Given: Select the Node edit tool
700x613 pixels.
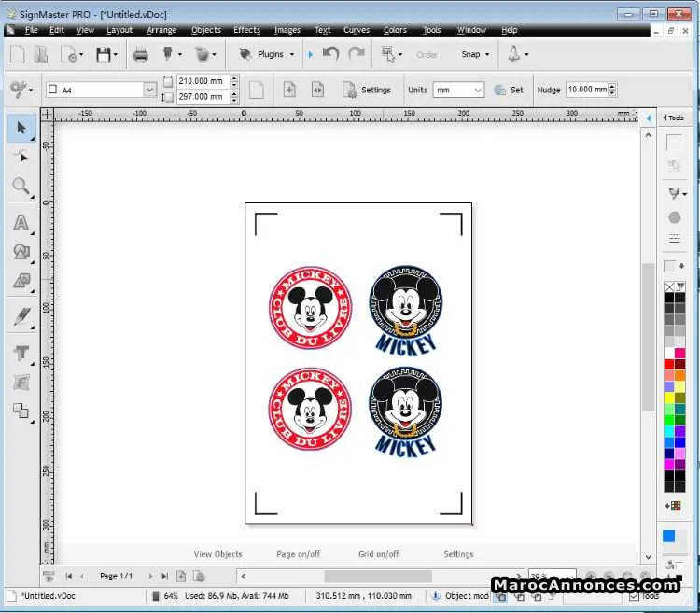Looking at the screenshot, I should coord(21,158).
